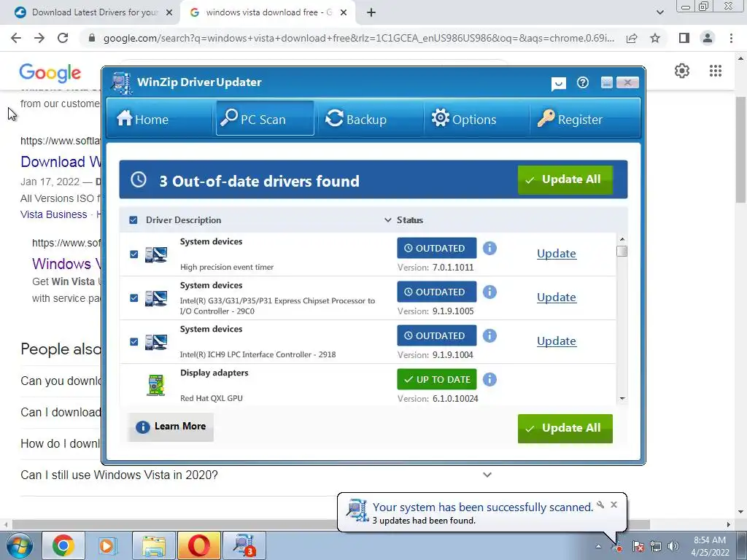
Task: Uncheck the Express Chipset Processor driver checkbox
Action: (134, 298)
